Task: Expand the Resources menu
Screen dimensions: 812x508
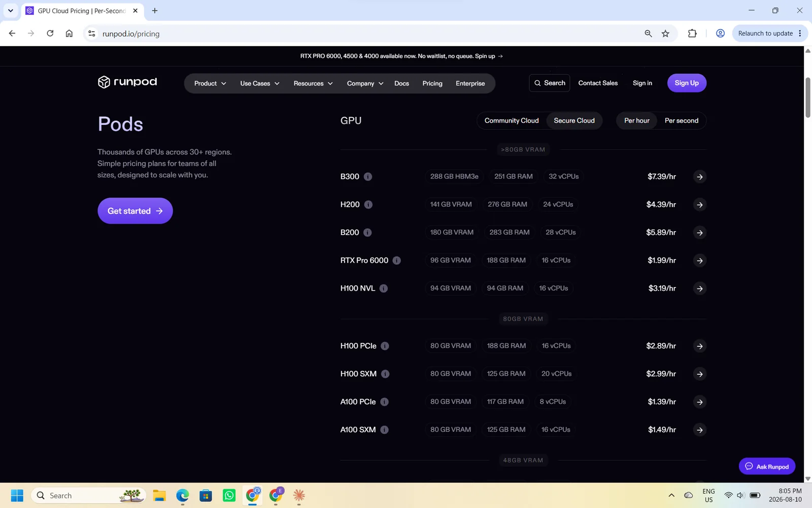Action: pos(313,83)
